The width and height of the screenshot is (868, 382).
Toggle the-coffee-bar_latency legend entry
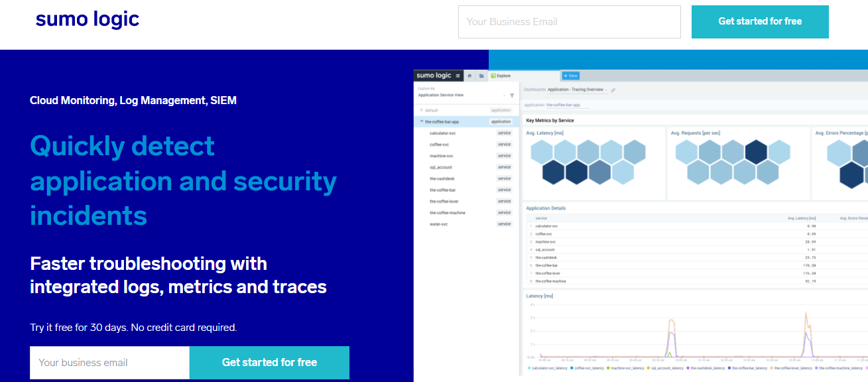pyautogui.click(x=748, y=368)
